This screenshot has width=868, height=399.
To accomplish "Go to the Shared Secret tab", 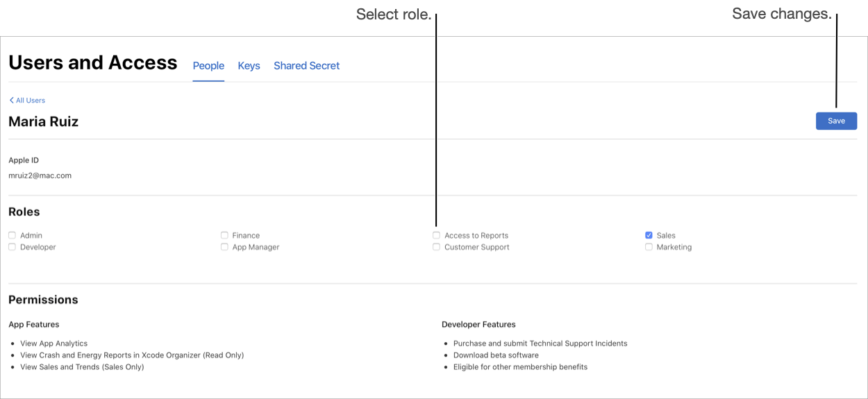I will click(x=306, y=66).
